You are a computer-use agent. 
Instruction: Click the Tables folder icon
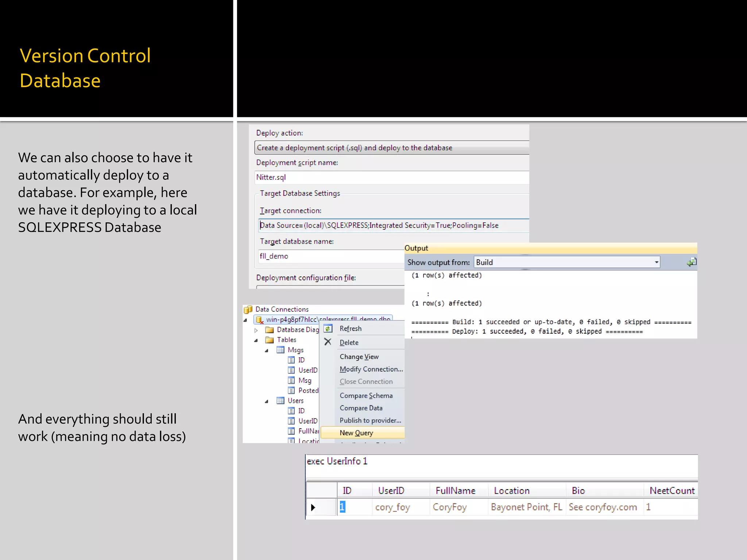pos(270,340)
